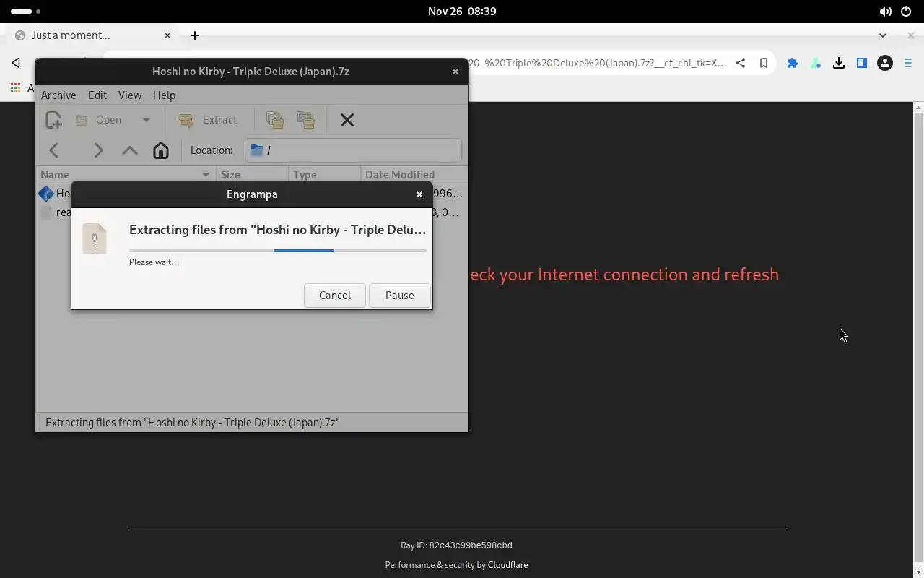Click the new archive icon
924x578 pixels.
(53, 120)
